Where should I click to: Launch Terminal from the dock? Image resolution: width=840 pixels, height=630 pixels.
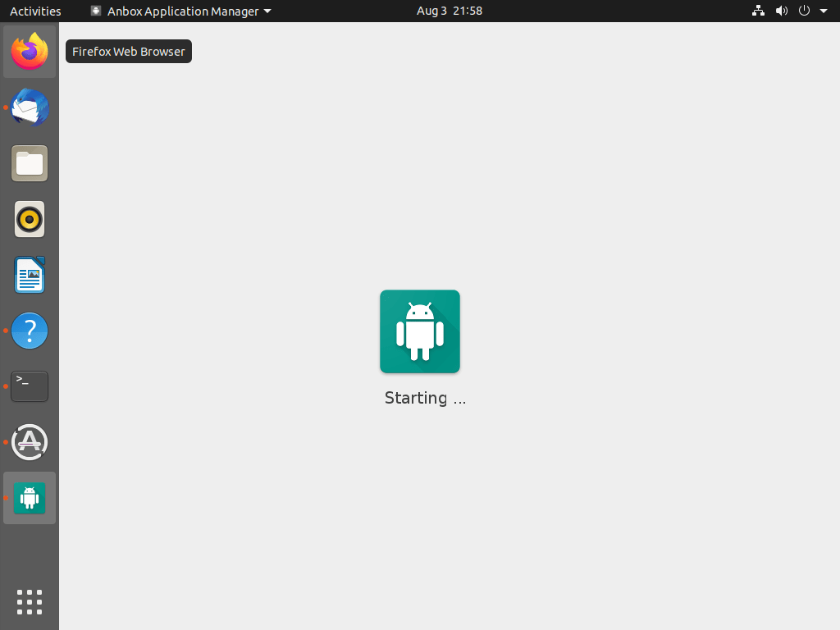click(x=30, y=386)
